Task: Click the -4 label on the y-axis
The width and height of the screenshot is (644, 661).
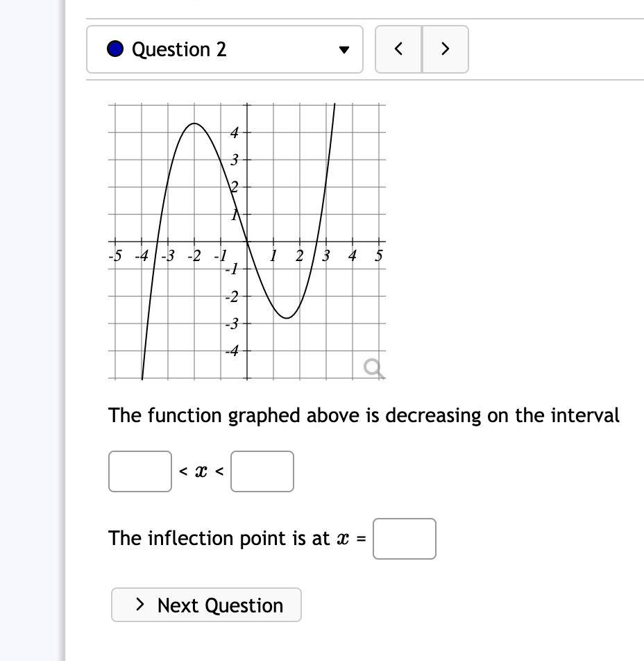Action: pyautogui.click(x=232, y=351)
